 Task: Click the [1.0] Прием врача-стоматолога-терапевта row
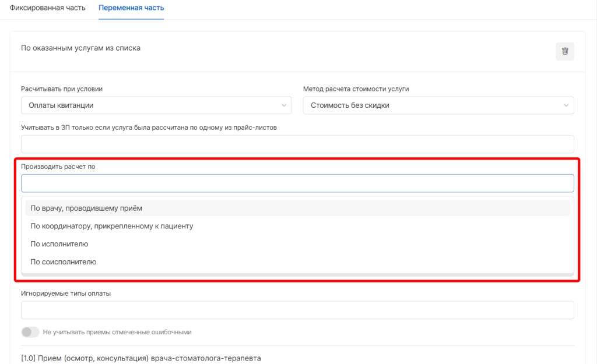tap(141, 358)
